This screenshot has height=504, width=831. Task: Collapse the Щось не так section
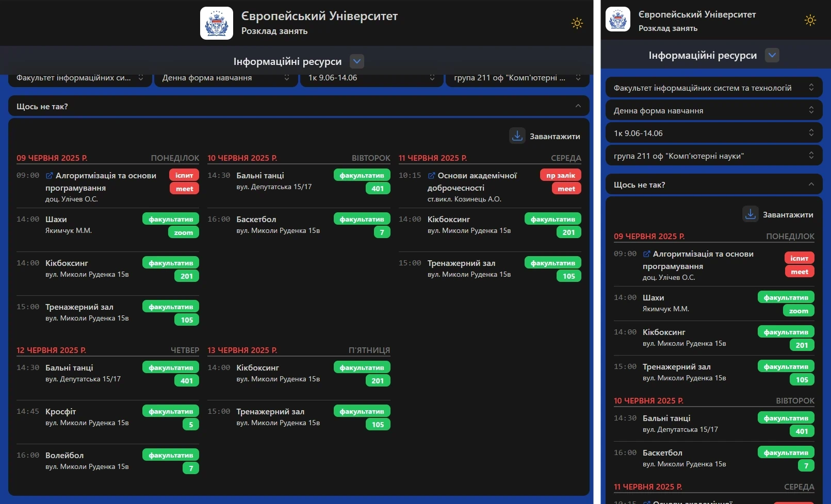click(578, 106)
